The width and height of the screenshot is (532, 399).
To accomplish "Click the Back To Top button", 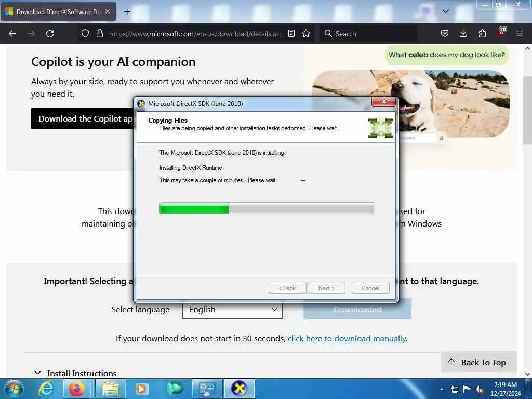I will (x=478, y=362).
